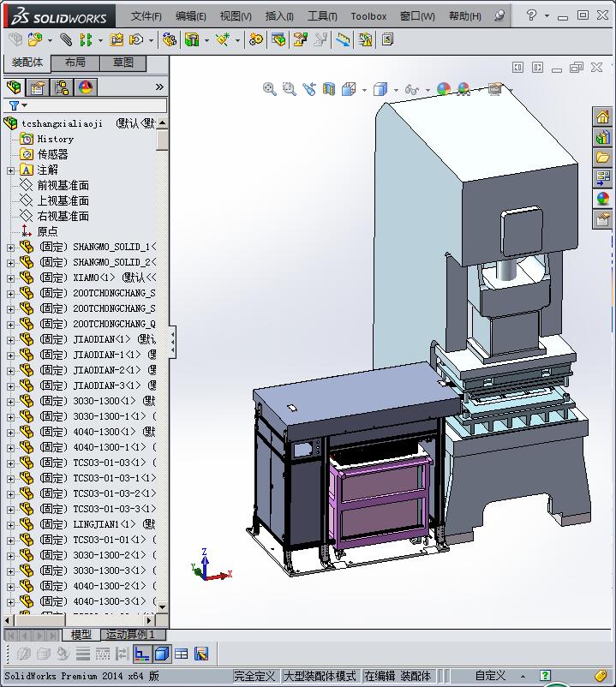Select 布局 command manager tab
Viewport: 616px width, 687px height.
(x=75, y=63)
